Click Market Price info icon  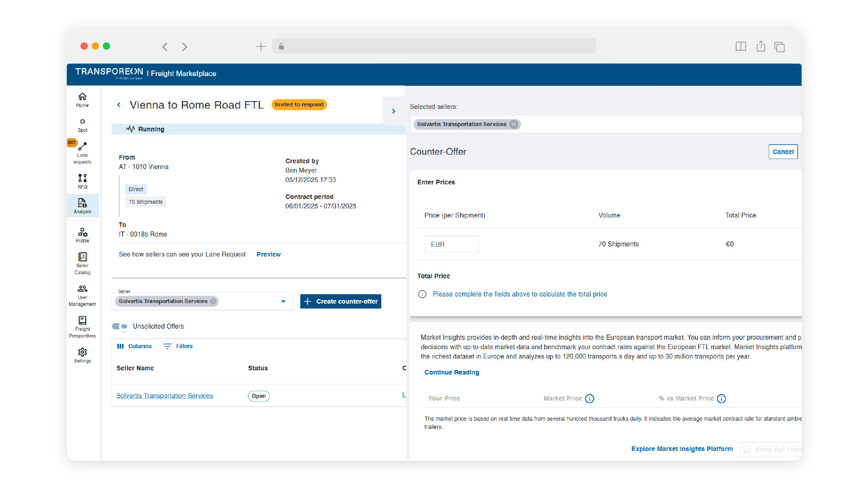pyautogui.click(x=589, y=398)
